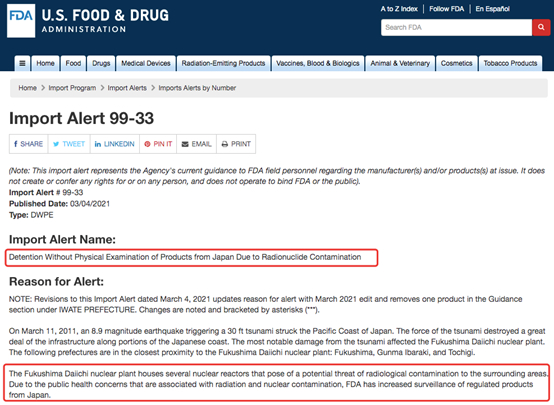Open the hamburger menu icon tab
The width and height of the screenshot is (554, 405).
[x=22, y=64]
